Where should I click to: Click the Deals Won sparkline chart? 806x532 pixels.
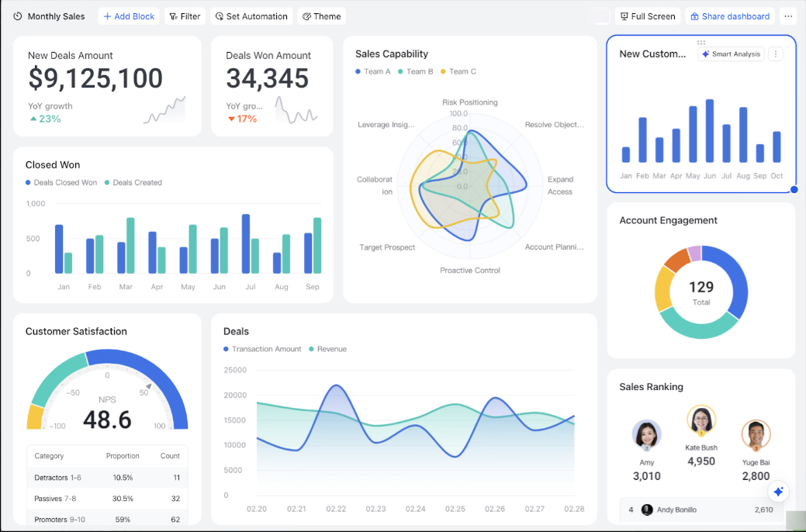tap(296, 110)
